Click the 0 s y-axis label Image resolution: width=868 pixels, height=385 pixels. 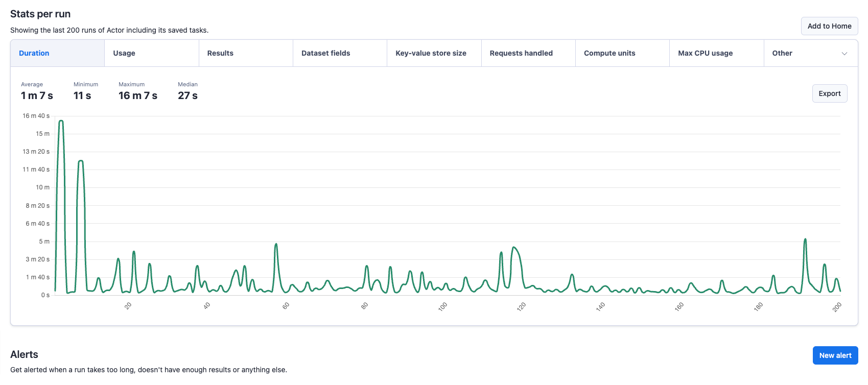(45, 295)
